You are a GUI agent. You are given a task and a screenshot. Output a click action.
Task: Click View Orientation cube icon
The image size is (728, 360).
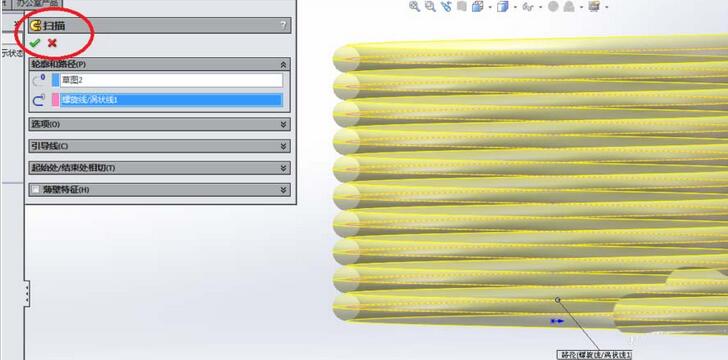477,6
